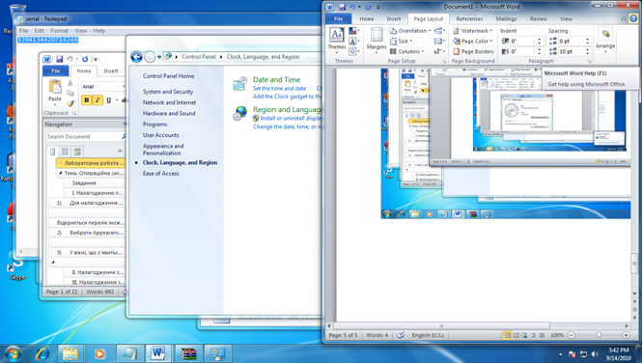643x364 pixels.
Task: Select Outline view in status bar
Action: click(x=533, y=335)
